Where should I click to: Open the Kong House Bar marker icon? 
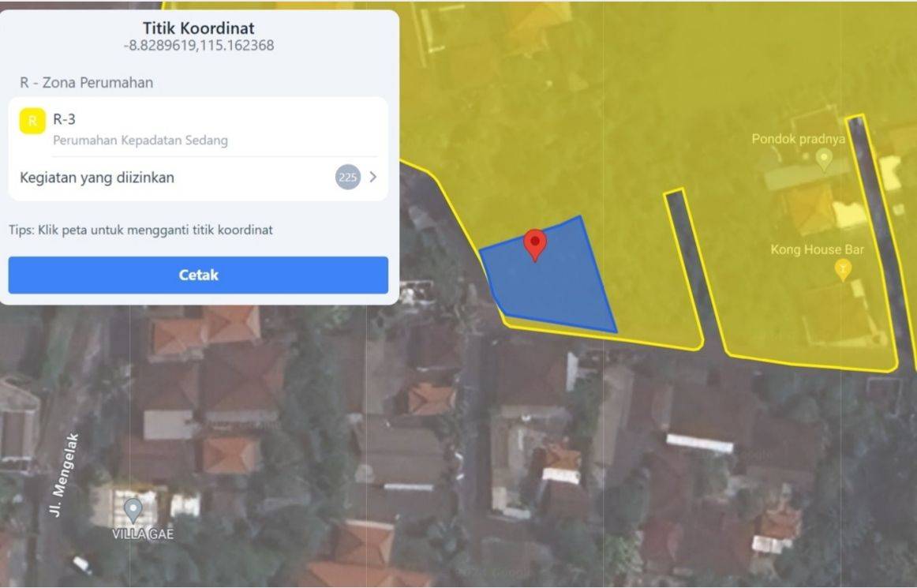843,270
